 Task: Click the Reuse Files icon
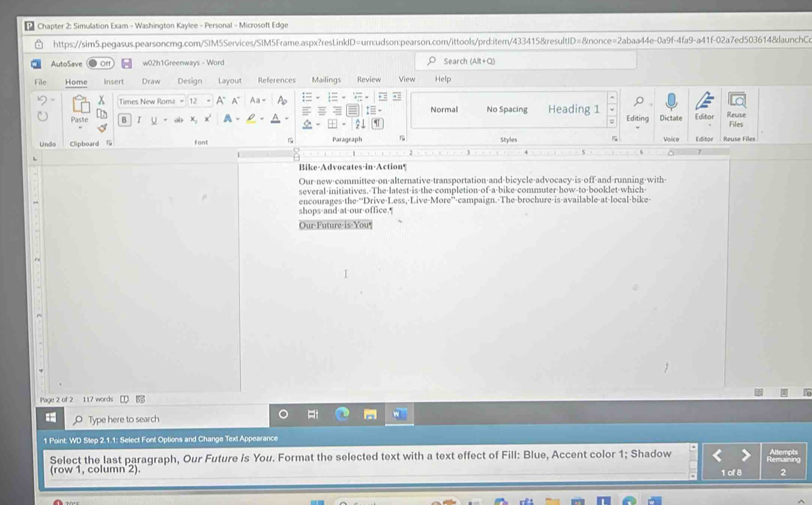point(737,102)
